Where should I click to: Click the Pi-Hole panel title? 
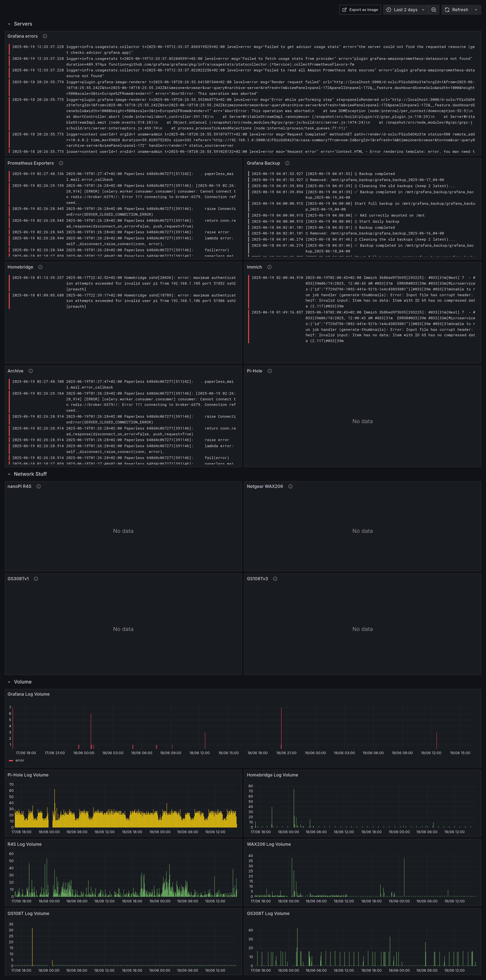tap(254, 371)
